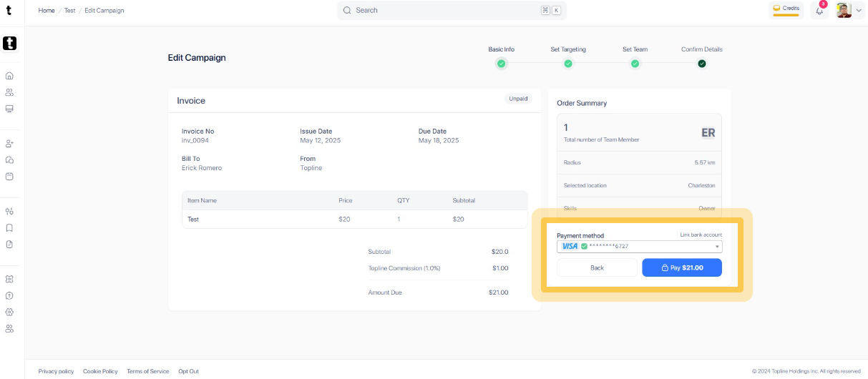Viewport: 868px width, 379px height.
Task: Go to the Set Targeting step
Action: coord(568,64)
